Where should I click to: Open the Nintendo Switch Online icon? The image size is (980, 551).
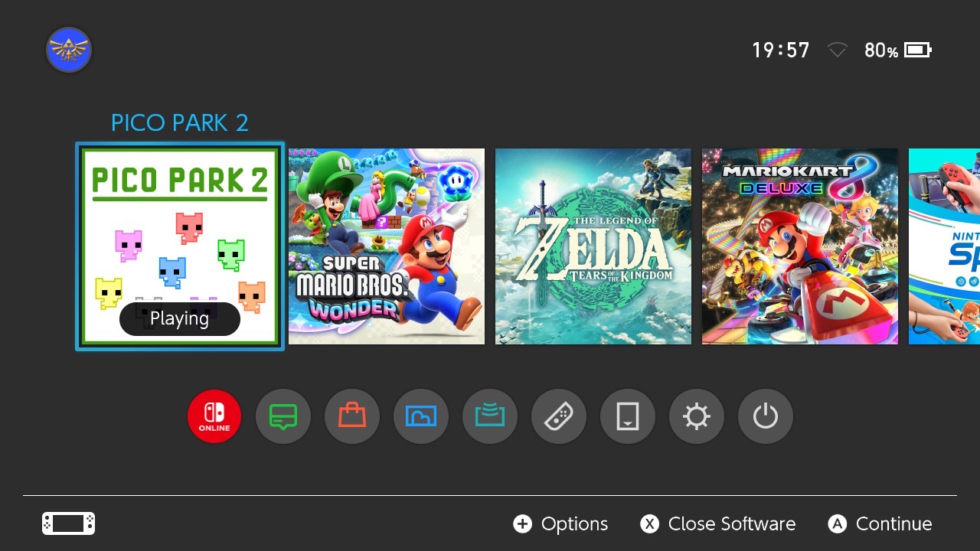coord(214,416)
